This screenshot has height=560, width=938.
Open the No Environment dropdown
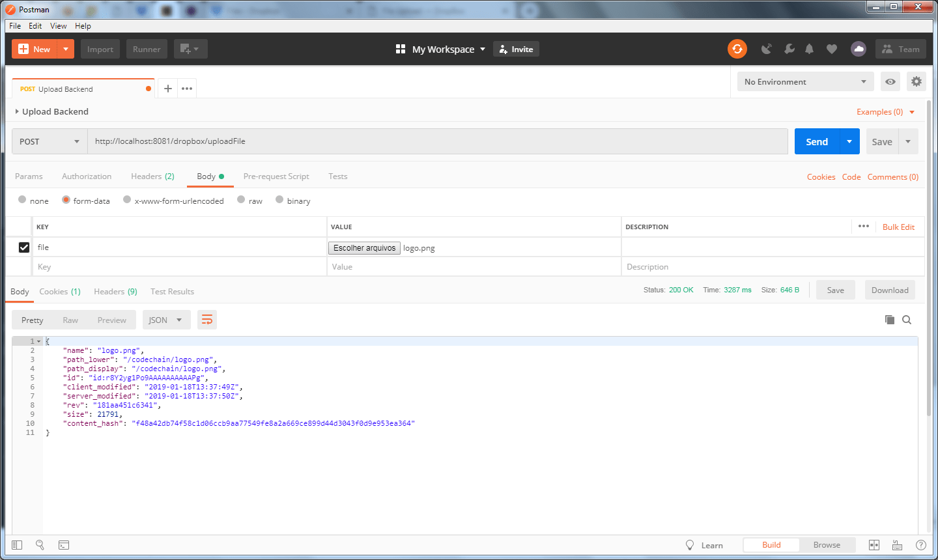(x=806, y=81)
